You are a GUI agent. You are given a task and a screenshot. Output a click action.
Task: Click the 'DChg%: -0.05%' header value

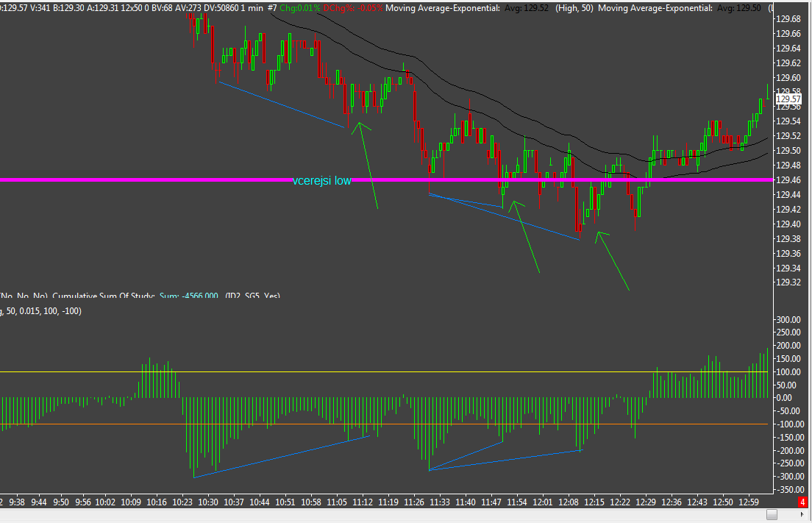pyautogui.click(x=352, y=8)
